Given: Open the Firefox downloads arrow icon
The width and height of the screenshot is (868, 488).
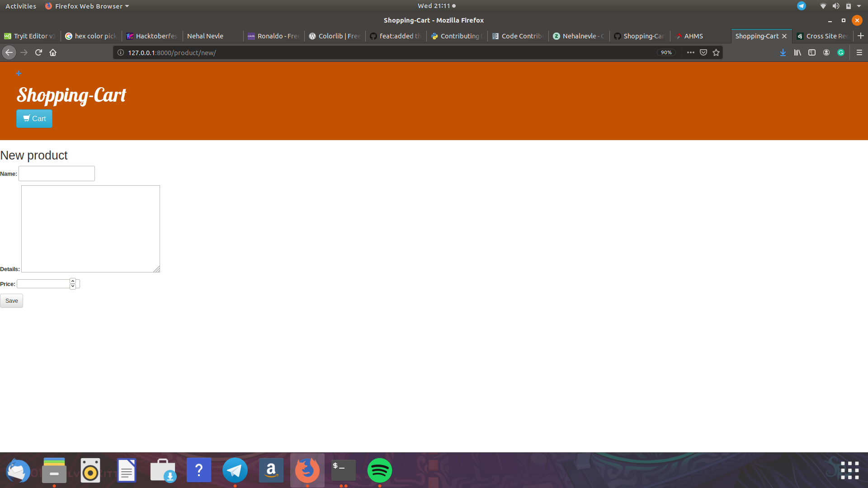Looking at the screenshot, I should coord(783,52).
